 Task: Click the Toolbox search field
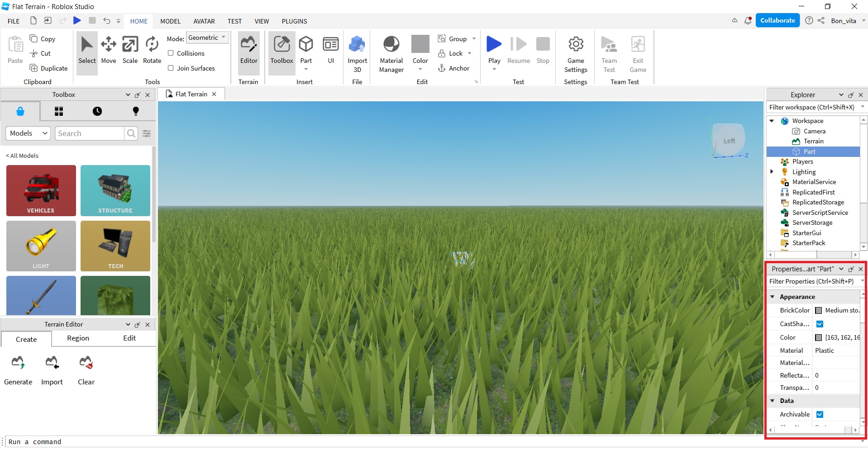pyautogui.click(x=90, y=133)
